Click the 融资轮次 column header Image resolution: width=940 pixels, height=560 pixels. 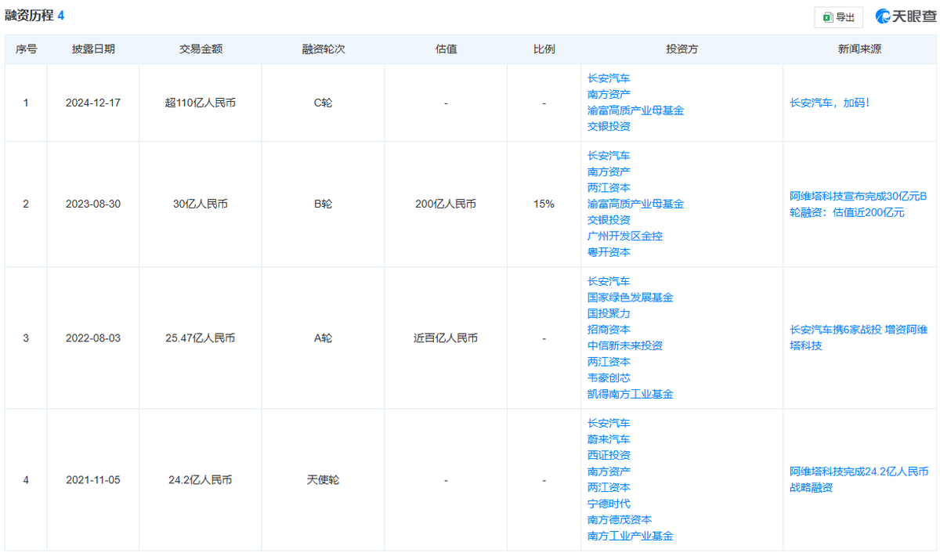pos(323,49)
